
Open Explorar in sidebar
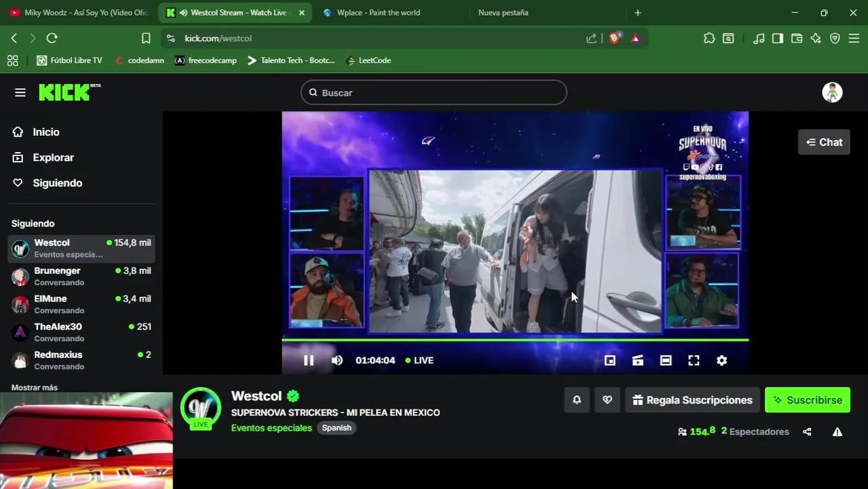tap(53, 158)
